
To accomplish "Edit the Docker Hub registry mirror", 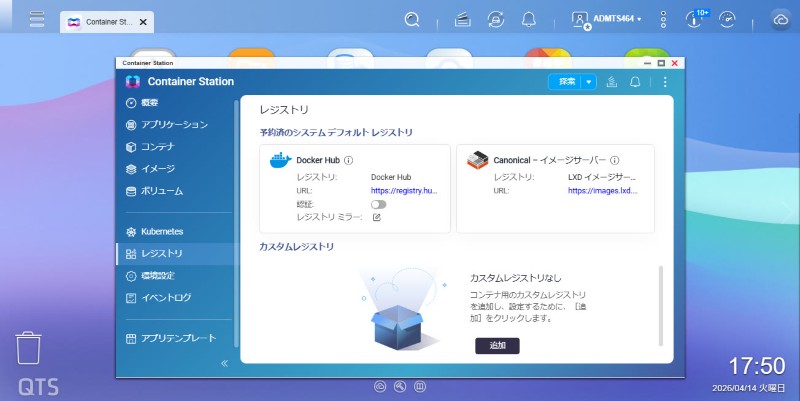I will (377, 217).
